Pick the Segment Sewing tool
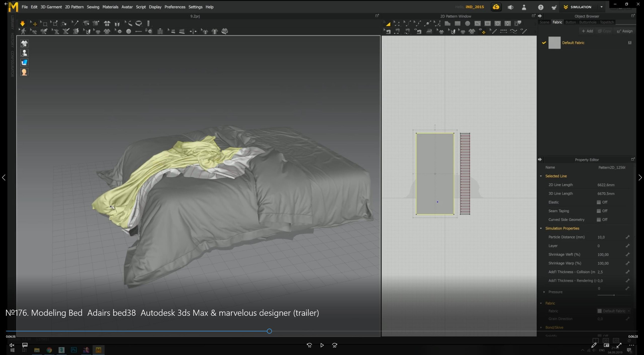 coord(397,31)
